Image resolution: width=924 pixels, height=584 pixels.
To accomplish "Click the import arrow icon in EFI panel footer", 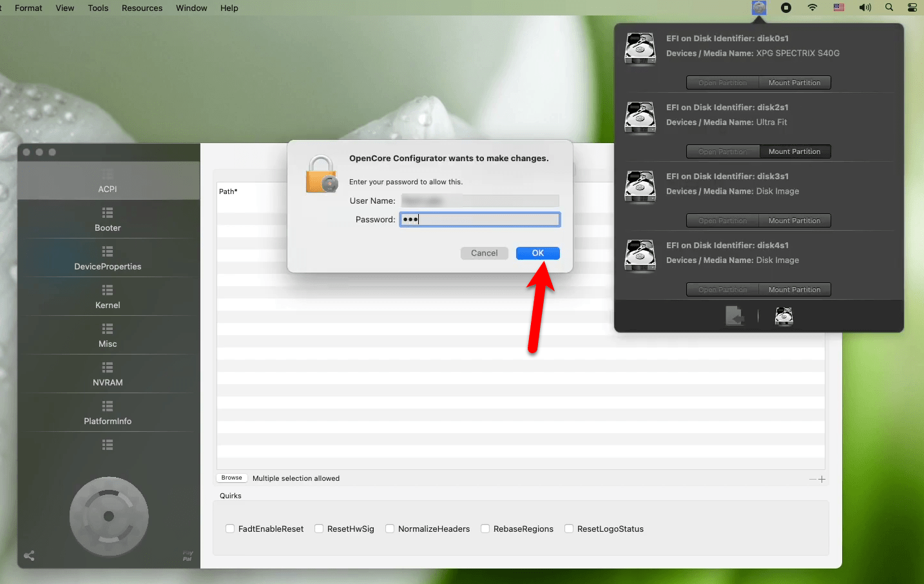I will 735,316.
